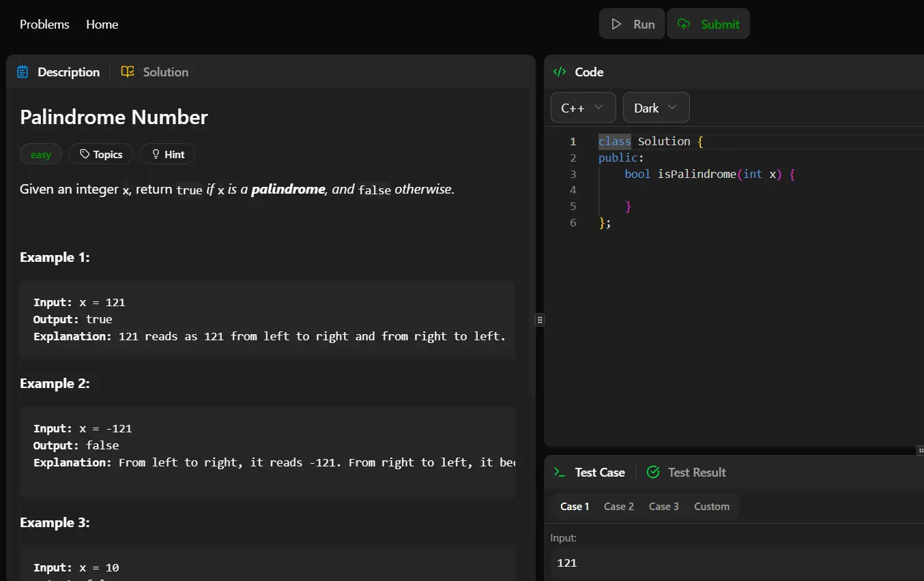
Task: Click the Test Result checkmark icon
Action: pyautogui.click(x=653, y=472)
